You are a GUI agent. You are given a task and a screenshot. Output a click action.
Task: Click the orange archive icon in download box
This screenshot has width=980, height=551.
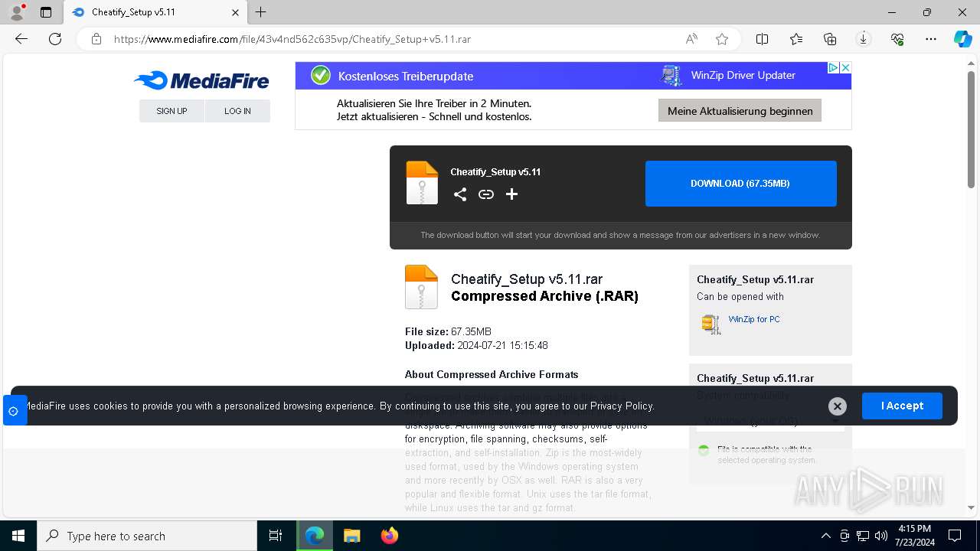point(422,183)
